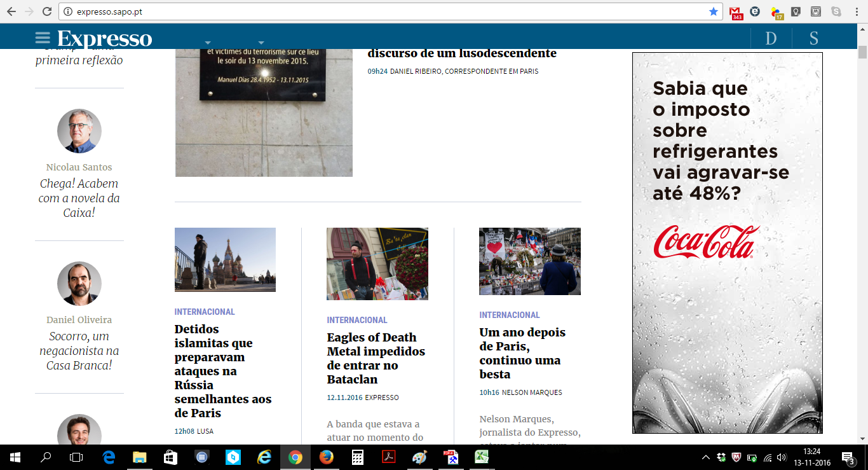This screenshot has height=470, width=868.
Task: Open the D section in Expresso header
Action: 771,38
